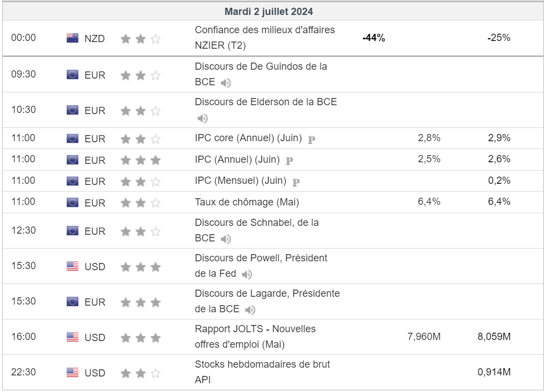Click the speaker icon under Elderson speech
Image resolution: width=546 pixels, height=392 pixels.
202,118
